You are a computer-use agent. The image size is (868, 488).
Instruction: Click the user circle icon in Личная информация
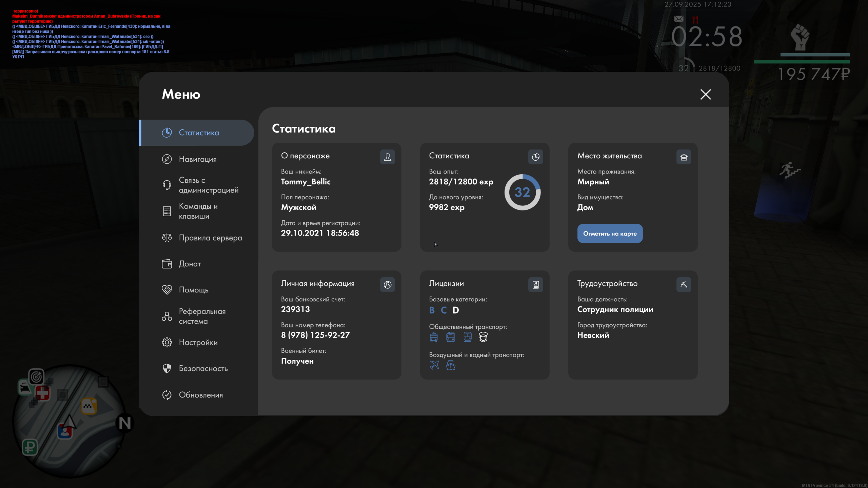387,285
